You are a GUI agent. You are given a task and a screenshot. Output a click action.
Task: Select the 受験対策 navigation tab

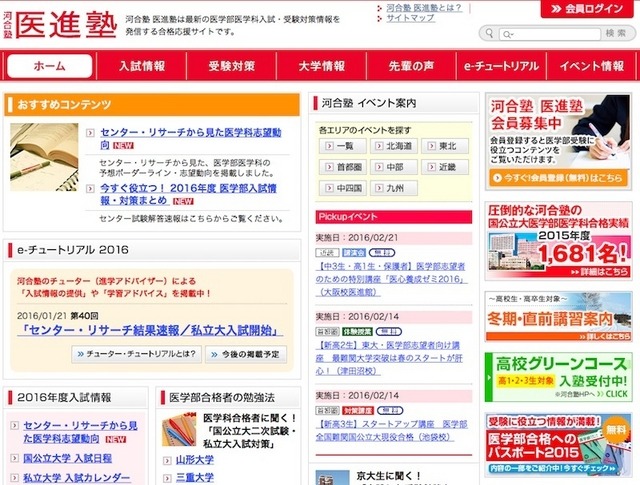tap(231, 66)
